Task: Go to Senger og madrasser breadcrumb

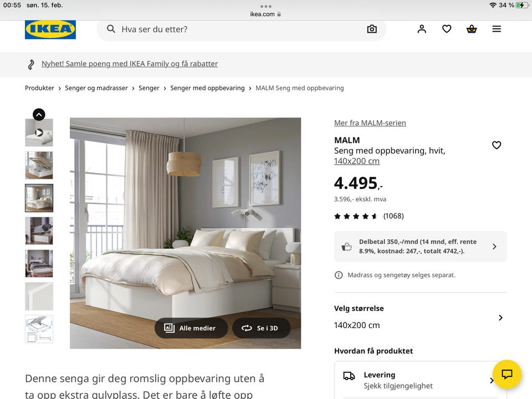Action: pyautogui.click(x=96, y=88)
